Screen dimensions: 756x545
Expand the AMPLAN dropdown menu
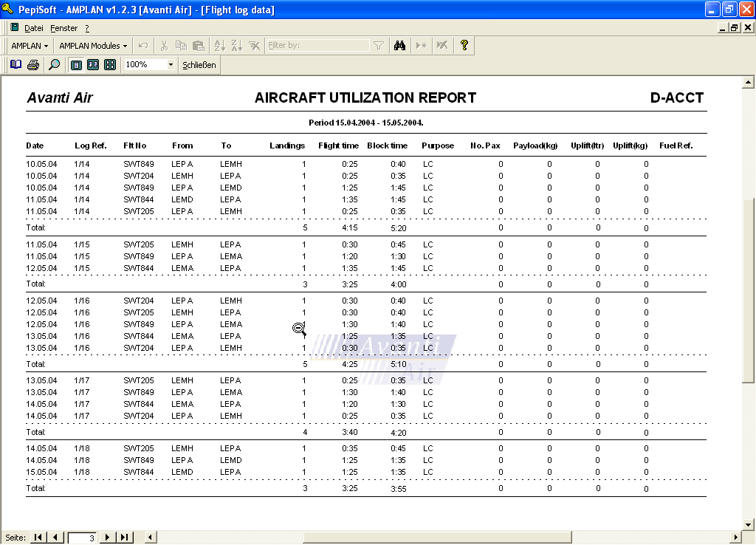point(30,46)
